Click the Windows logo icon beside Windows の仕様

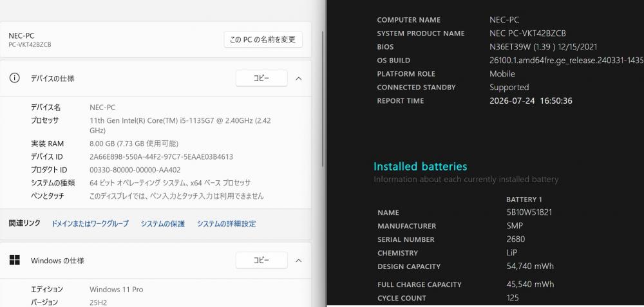pyautogui.click(x=14, y=260)
